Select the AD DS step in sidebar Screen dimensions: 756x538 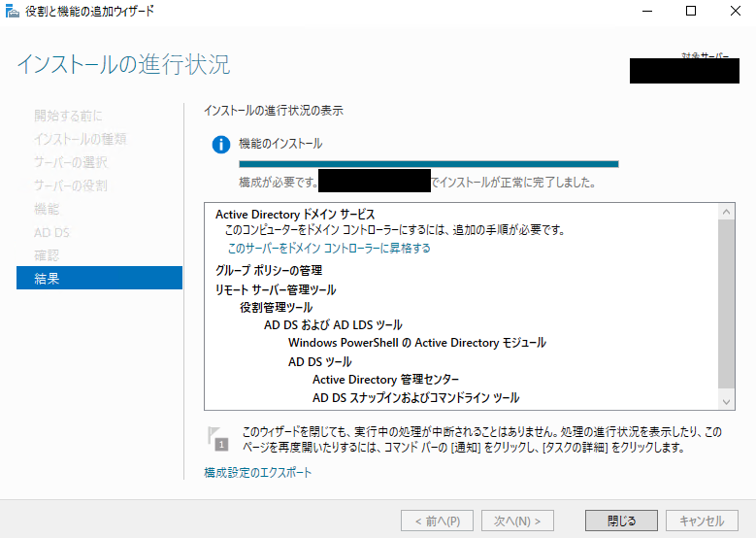tap(52, 232)
